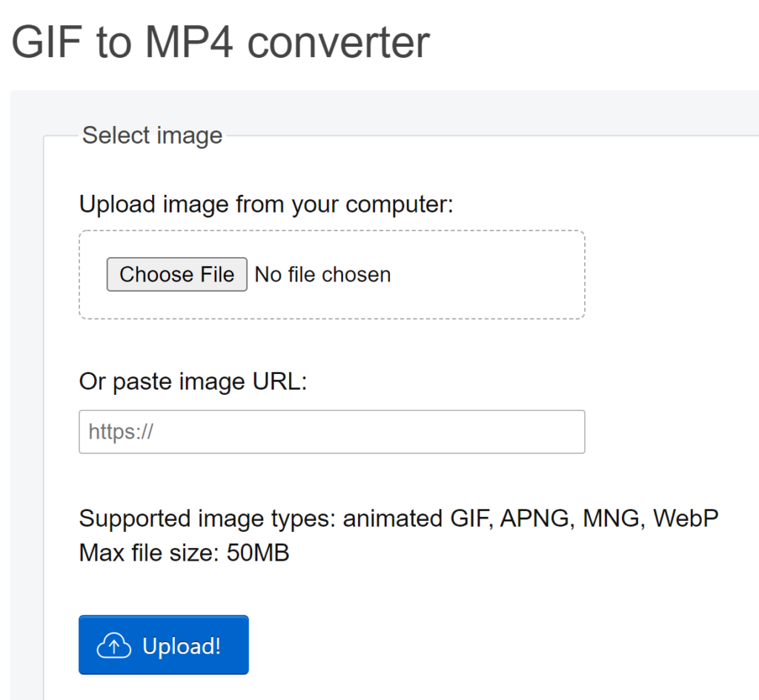Click 'Upload image from your computer:' label
759x700 pixels.
tap(266, 204)
